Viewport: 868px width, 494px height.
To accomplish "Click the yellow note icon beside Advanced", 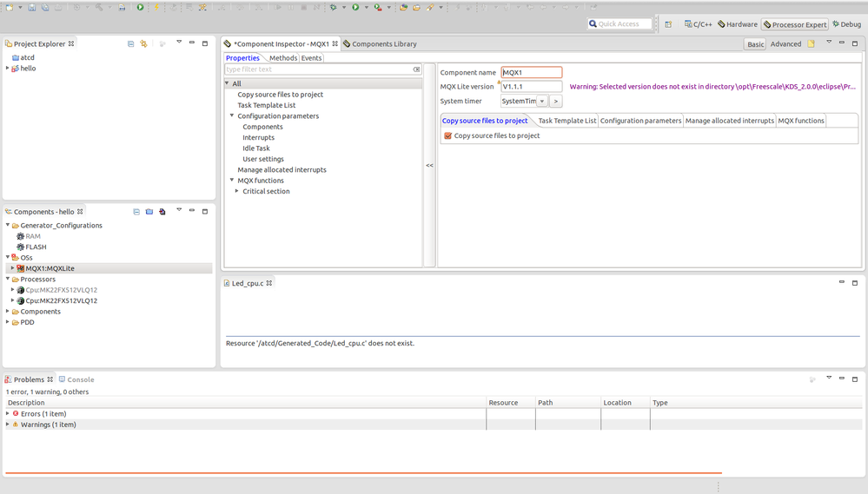I will [811, 43].
